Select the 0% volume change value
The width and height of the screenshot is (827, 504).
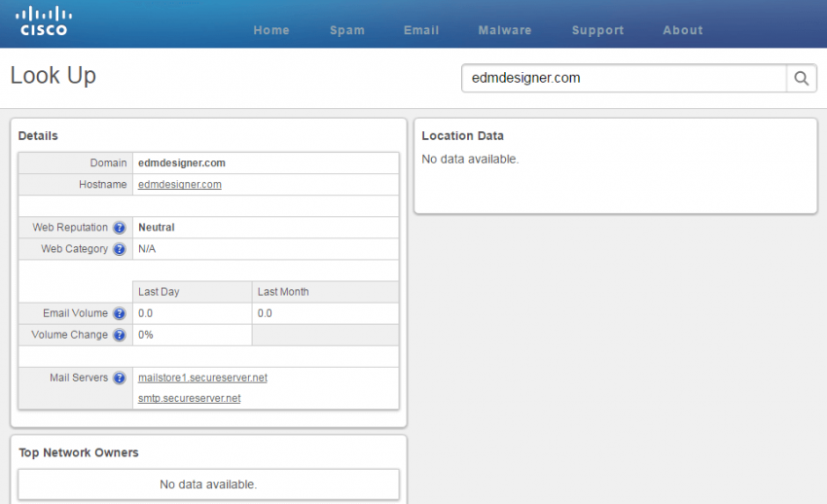[146, 336]
